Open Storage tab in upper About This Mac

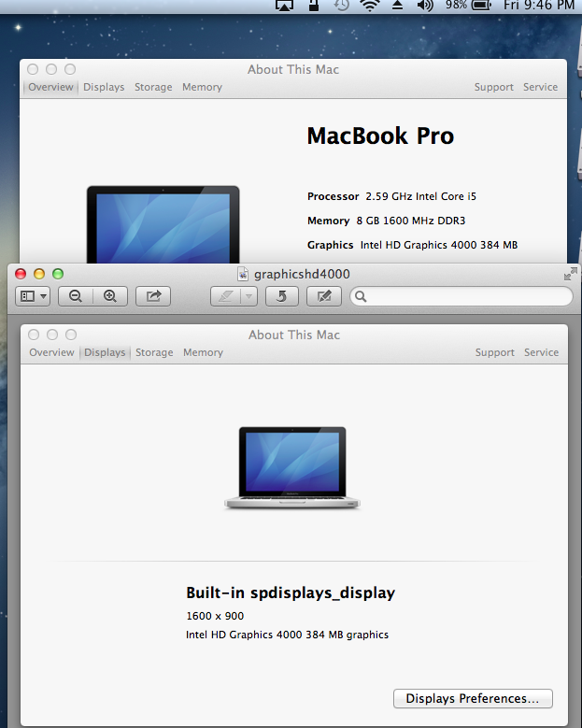153,87
